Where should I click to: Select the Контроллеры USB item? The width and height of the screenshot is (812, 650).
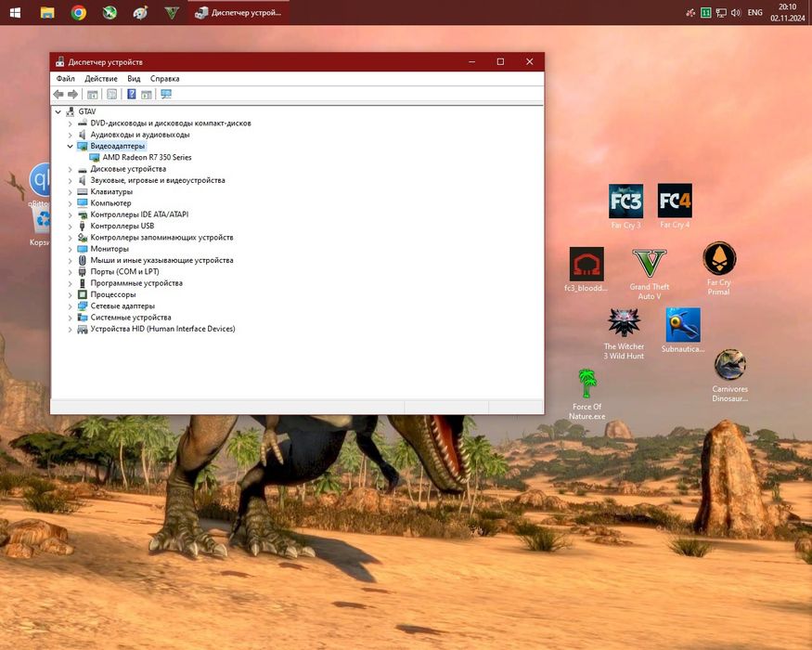(x=122, y=226)
